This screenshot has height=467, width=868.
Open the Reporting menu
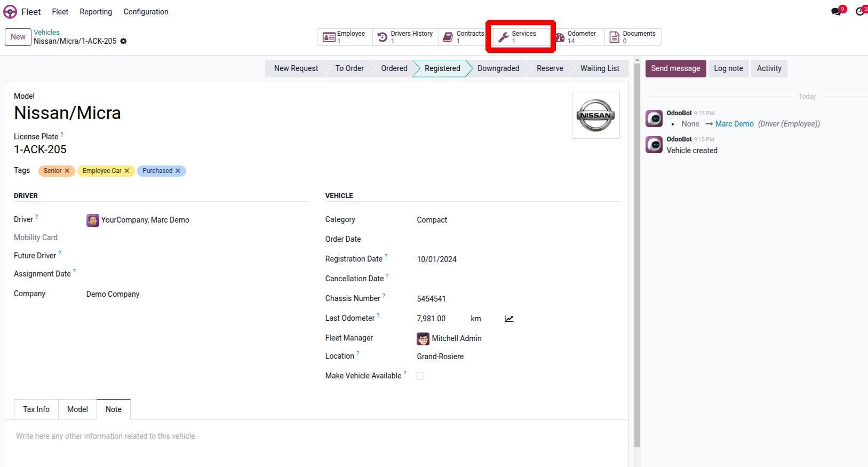96,12
